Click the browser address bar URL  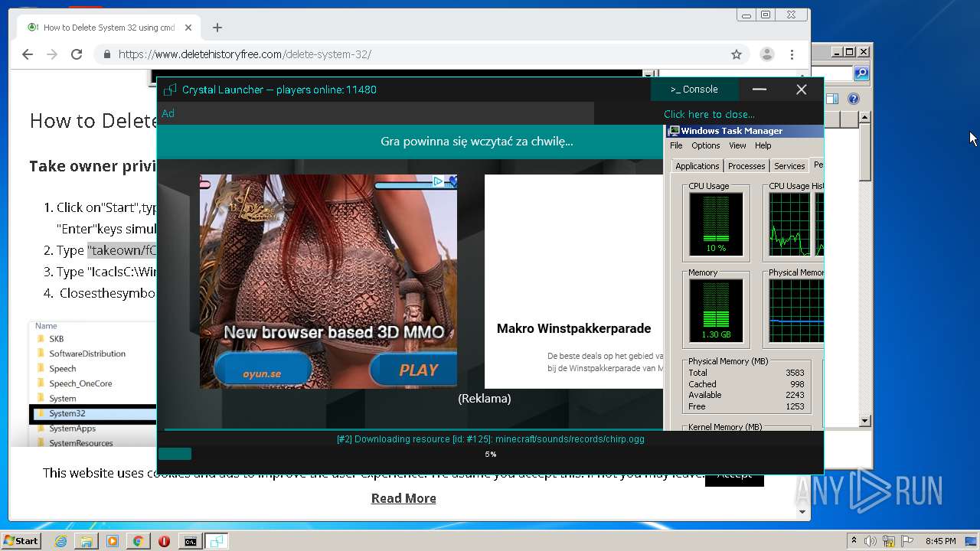point(244,54)
